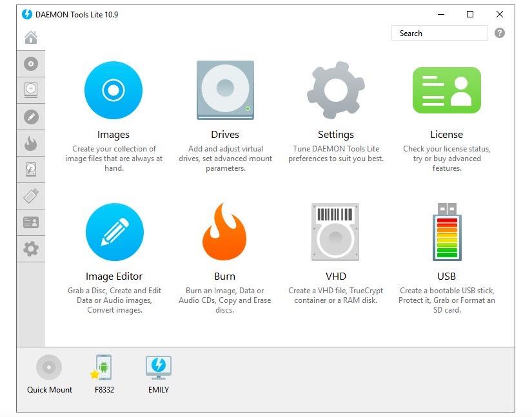Open the Settings gear tile

(x=335, y=91)
